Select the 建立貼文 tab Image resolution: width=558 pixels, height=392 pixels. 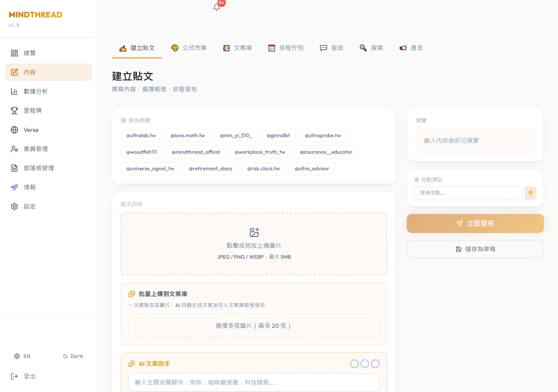click(137, 48)
